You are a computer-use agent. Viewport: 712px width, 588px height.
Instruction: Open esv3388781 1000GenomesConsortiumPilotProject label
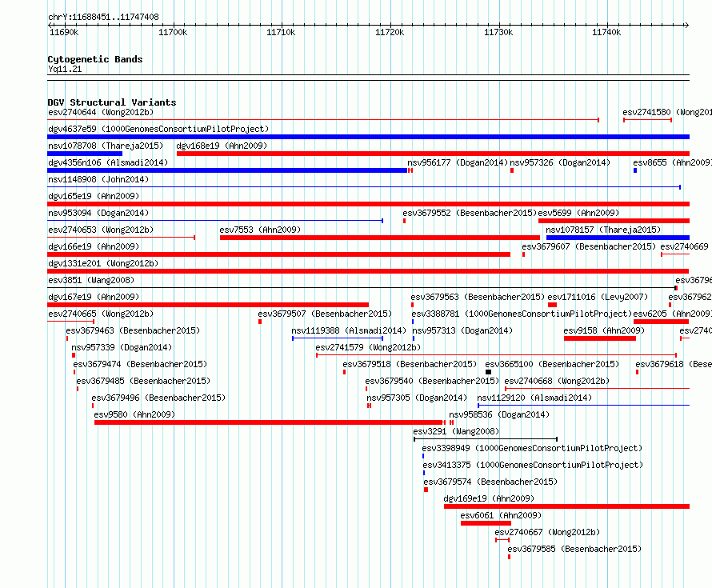[522, 314]
